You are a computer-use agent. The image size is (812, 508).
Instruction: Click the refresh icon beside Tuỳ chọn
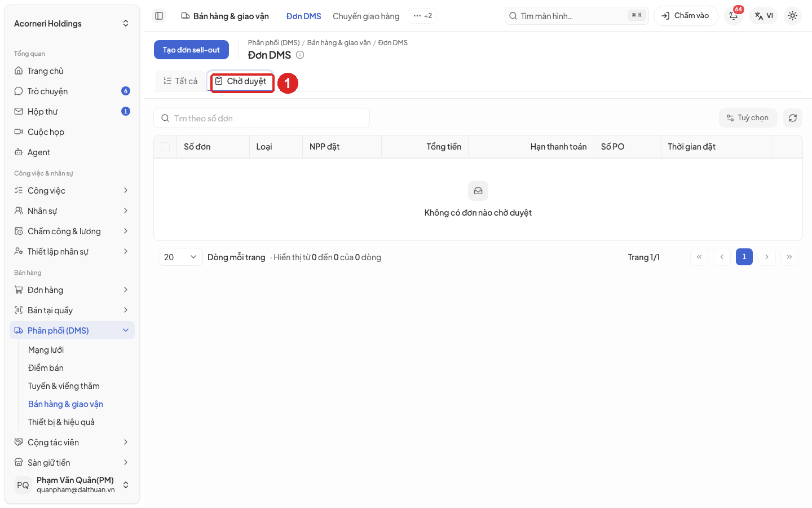pyautogui.click(x=792, y=118)
